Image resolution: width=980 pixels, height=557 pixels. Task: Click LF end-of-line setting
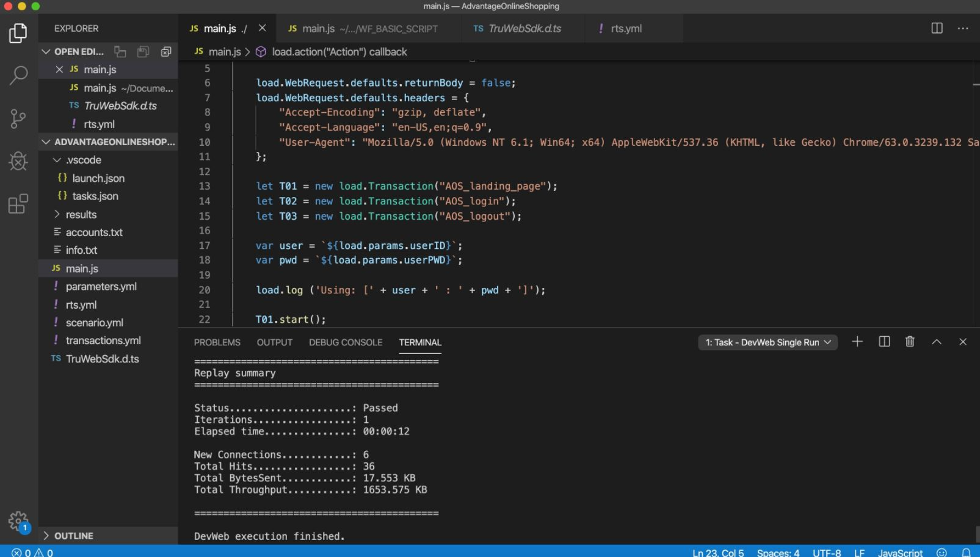(x=859, y=552)
